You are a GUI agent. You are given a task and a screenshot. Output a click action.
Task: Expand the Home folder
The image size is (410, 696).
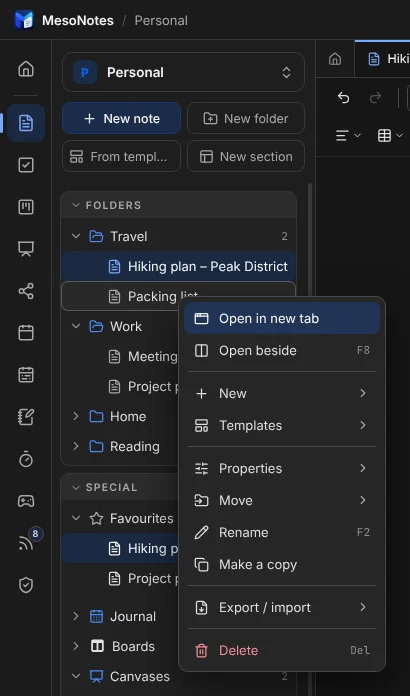(76, 416)
